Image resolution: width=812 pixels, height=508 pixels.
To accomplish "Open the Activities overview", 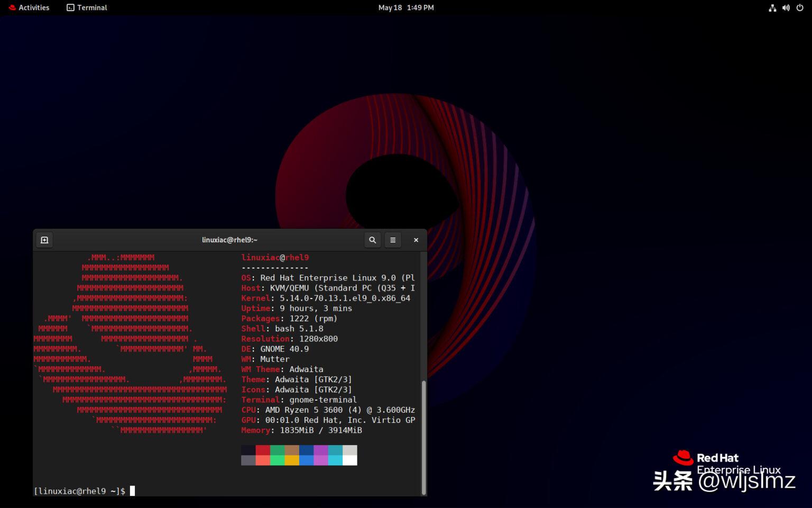I will click(x=29, y=7).
